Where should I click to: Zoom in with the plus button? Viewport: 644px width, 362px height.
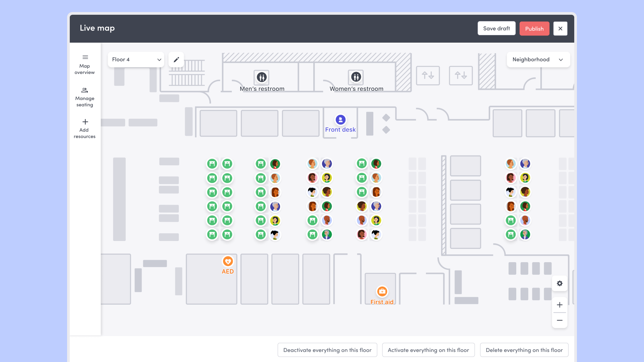click(559, 305)
